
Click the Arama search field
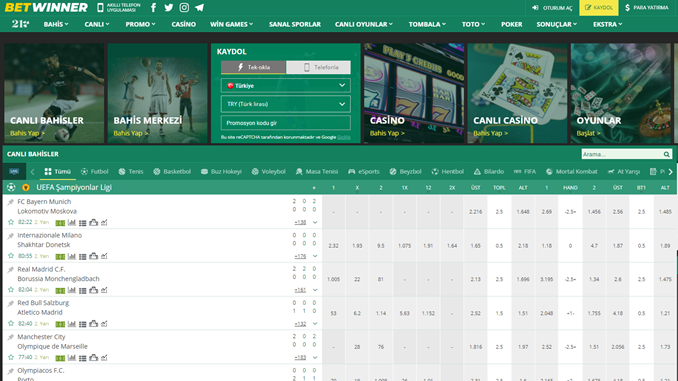[622, 154]
